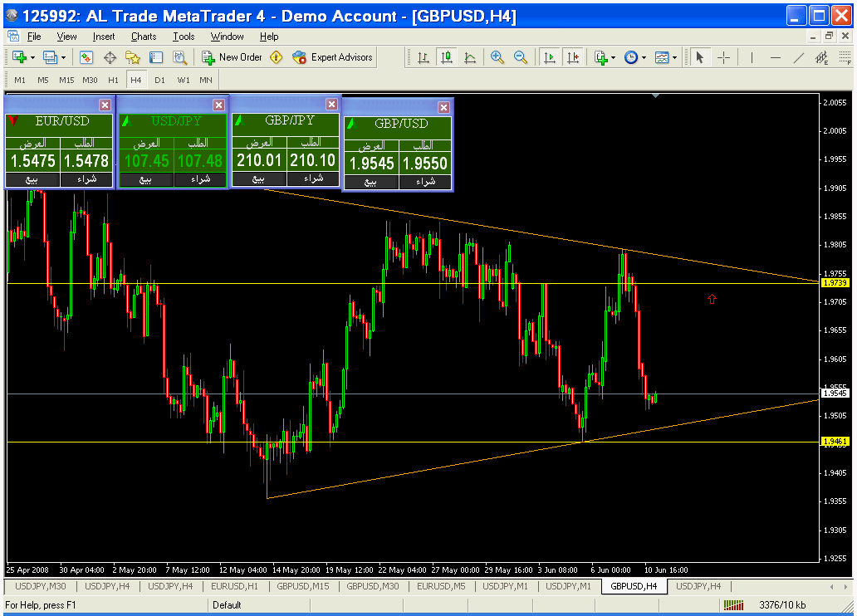
Task: Open the Data Window crosshair-circle icon
Action: tap(110, 57)
